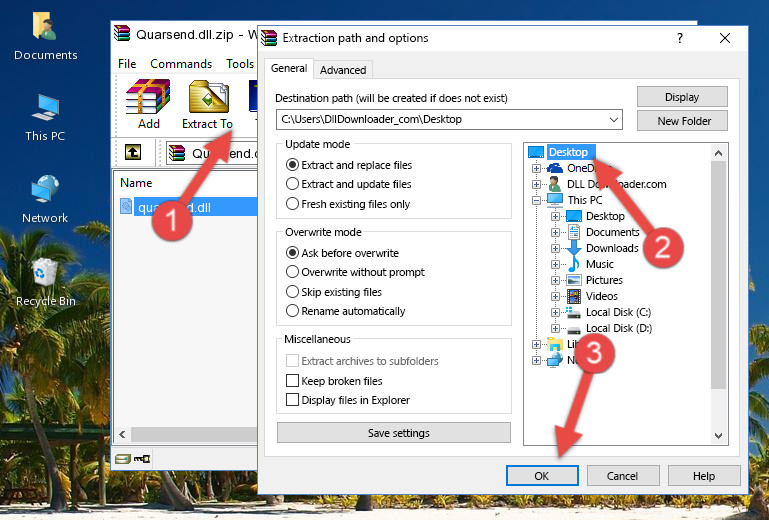Image resolution: width=769 pixels, height=520 pixels.
Task: Expand the Local Disk (D:) node
Action: [x=555, y=329]
